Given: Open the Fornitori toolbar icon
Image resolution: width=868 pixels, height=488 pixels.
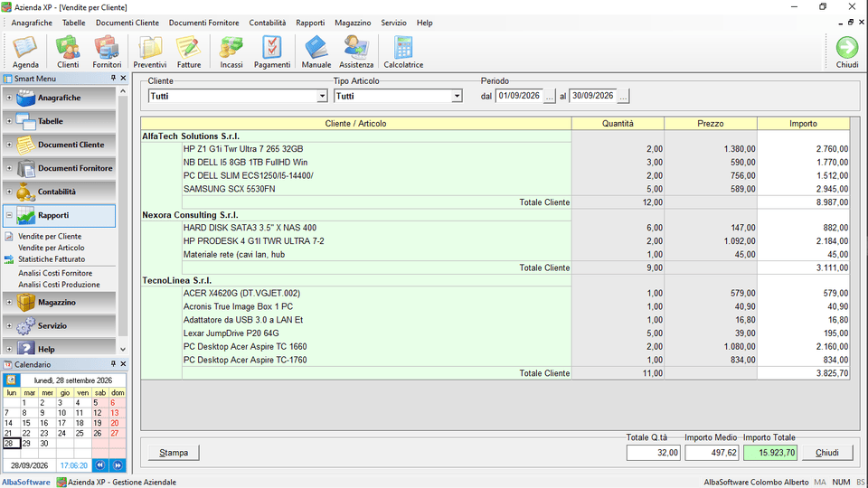Looking at the screenshot, I should (x=107, y=52).
